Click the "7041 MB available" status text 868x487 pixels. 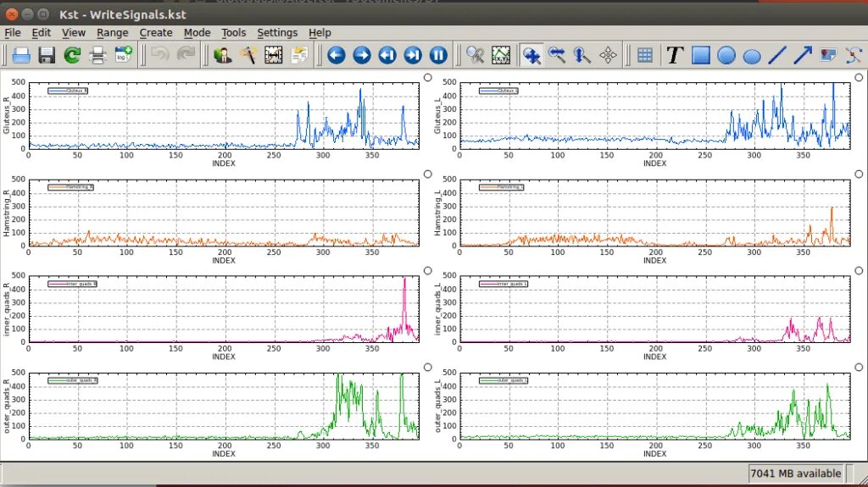point(795,473)
